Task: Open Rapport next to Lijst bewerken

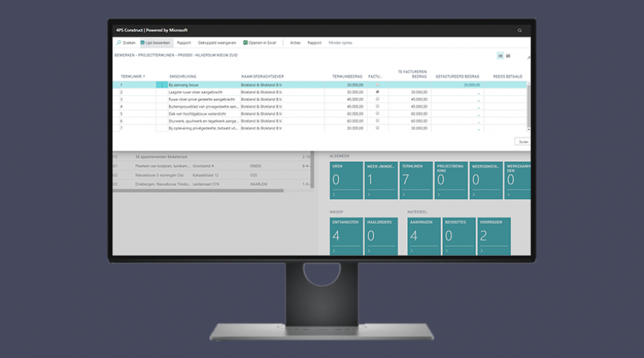Action: point(184,43)
